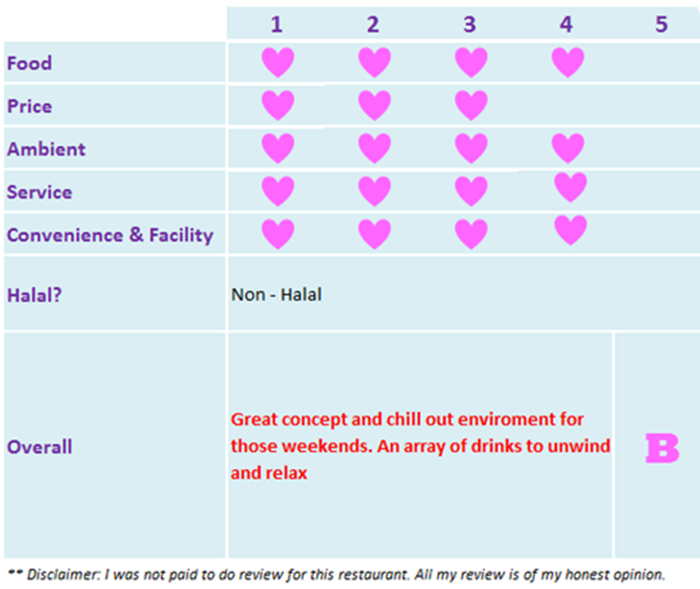Select the column header numbered 1
The height and width of the screenshot is (589, 700).
pyautogui.click(x=277, y=24)
